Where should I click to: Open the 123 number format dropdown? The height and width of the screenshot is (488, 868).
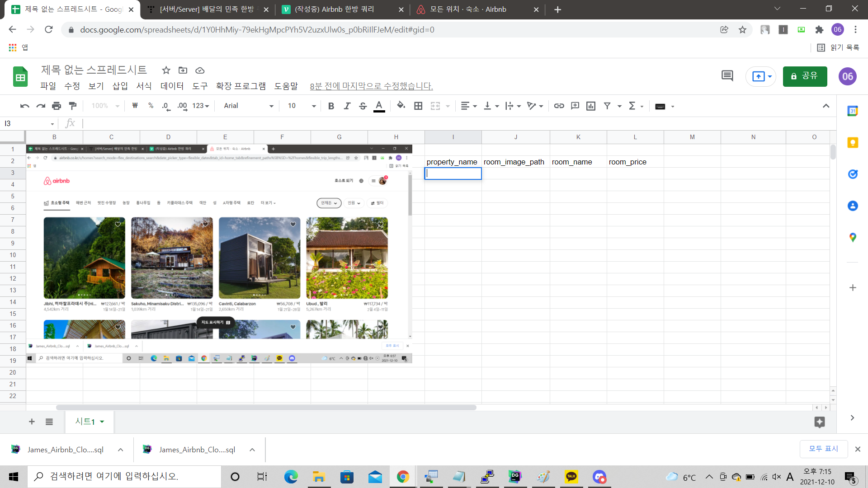pos(201,106)
